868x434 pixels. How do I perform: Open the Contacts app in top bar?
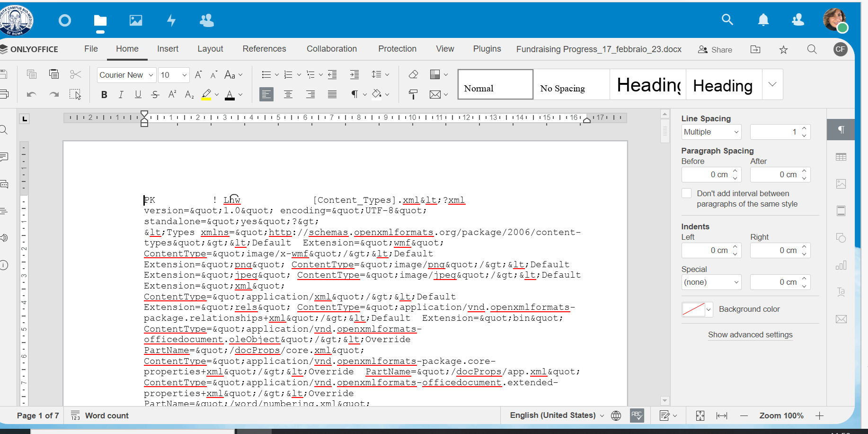[x=207, y=20]
